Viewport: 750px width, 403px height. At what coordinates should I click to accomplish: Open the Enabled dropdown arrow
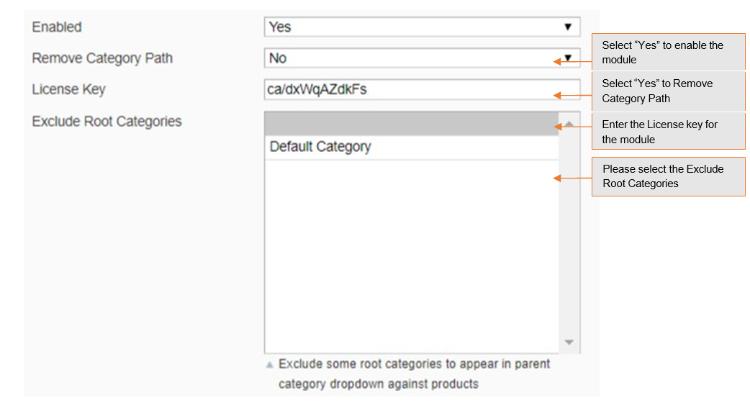[x=568, y=26]
